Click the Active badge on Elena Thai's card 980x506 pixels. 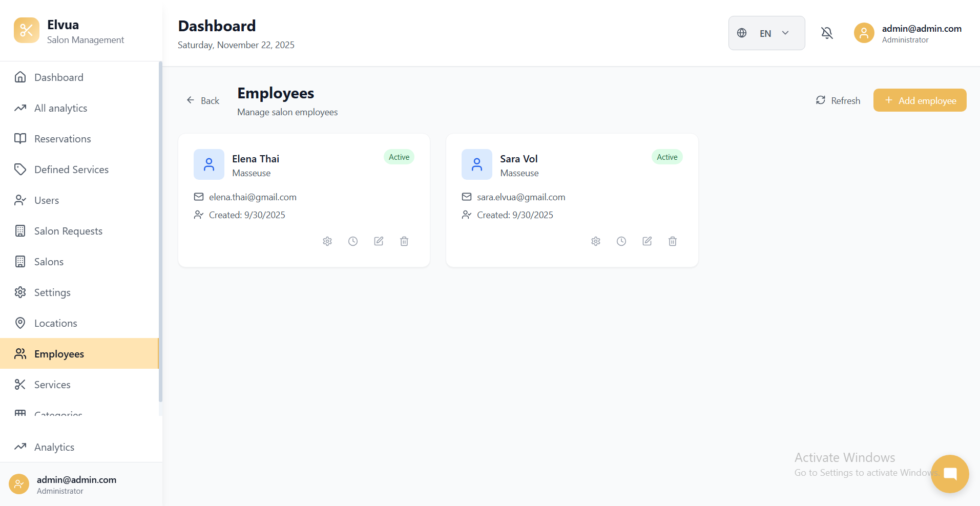tap(399, 157)
